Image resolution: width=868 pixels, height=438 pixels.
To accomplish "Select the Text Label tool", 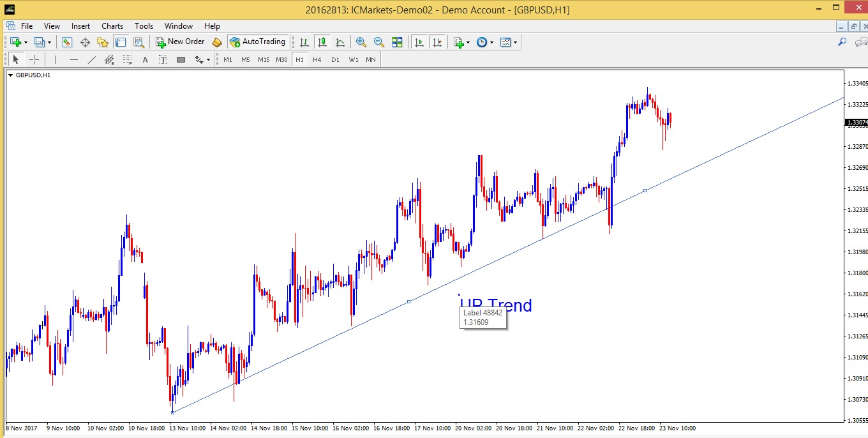I will click(x=162, y=59).
